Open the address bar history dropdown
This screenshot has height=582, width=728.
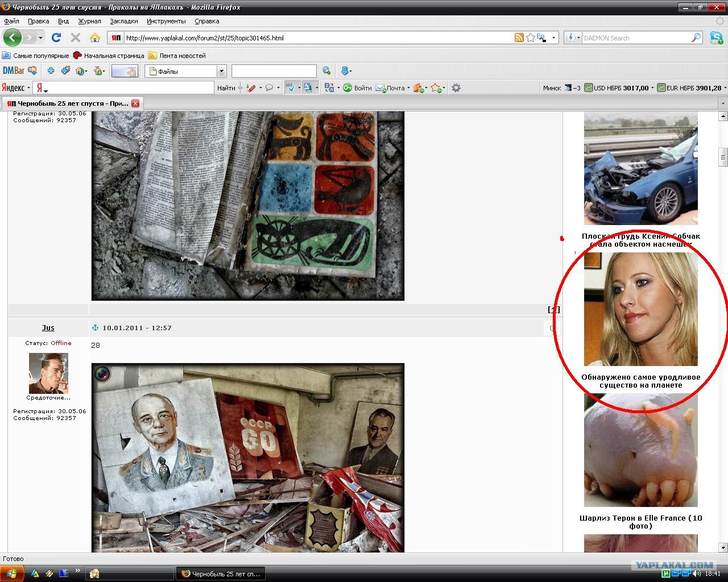(x=553, y=38)
